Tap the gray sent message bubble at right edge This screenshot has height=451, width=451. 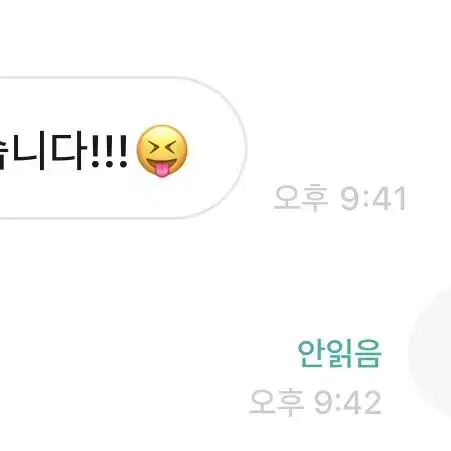coord(430,353)
